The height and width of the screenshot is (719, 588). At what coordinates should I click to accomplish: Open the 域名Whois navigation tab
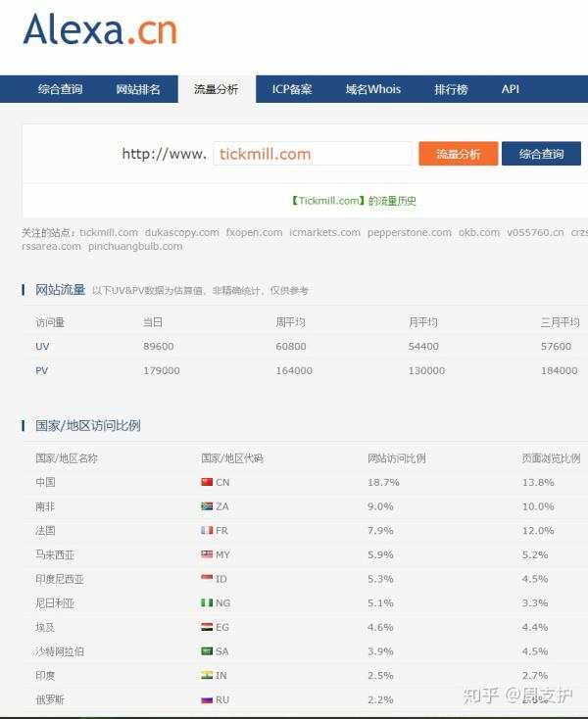[x=372, y=89]
